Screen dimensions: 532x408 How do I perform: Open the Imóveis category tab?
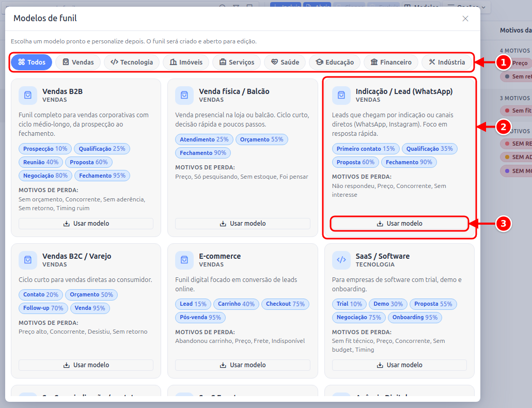pos(186,62)
